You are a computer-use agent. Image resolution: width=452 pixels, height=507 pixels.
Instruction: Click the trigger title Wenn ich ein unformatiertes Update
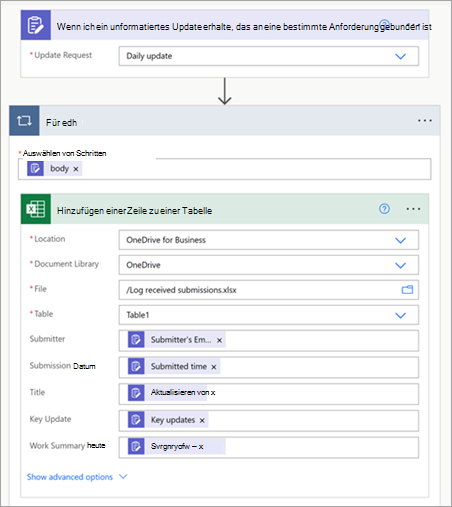[x=244, y=27]
